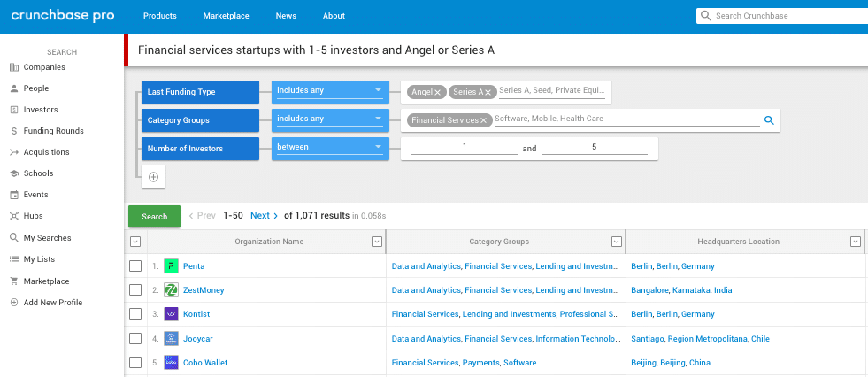868x377 pixels.
Task: Open My Lists in sidebar
Action: (x=32, y=259)
